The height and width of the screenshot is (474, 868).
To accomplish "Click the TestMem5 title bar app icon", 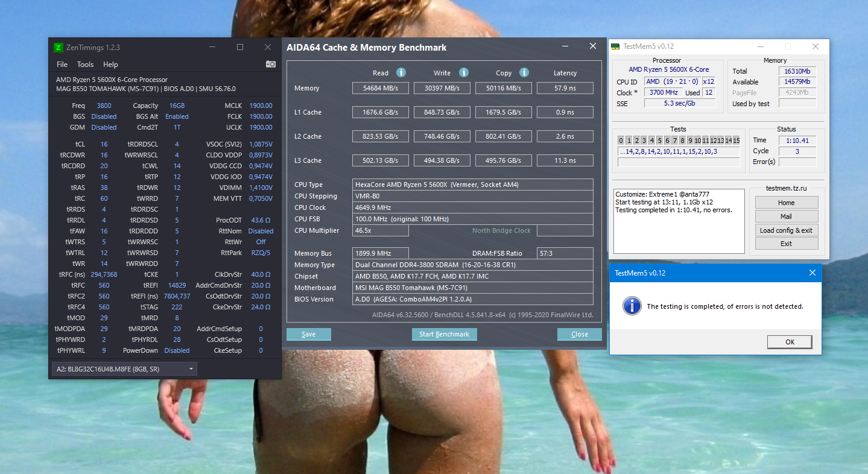I will point(615,46).
